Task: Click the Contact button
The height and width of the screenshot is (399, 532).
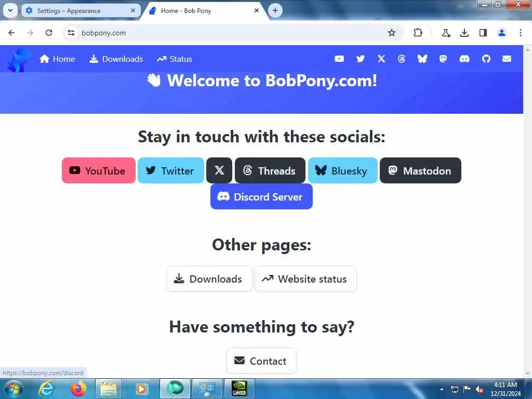Action: tap(262, 361)
